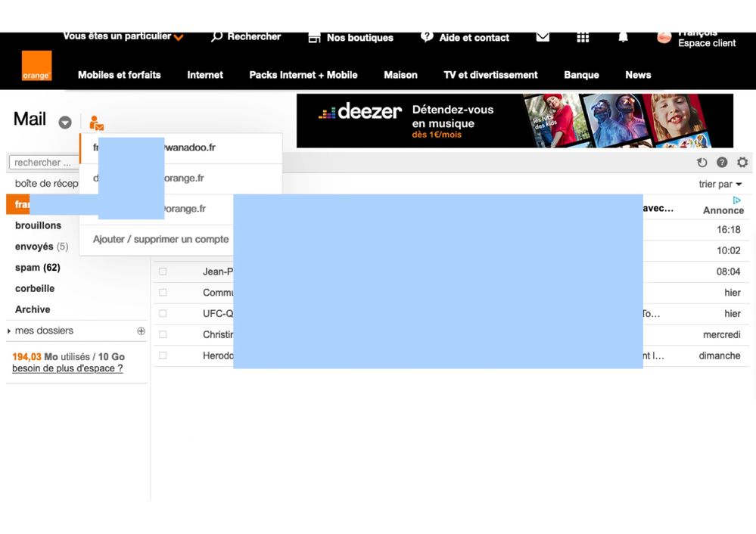This screenshot has height=534, width=756.
Task: Open the Rechercher search in top bar
Action: 246,36
